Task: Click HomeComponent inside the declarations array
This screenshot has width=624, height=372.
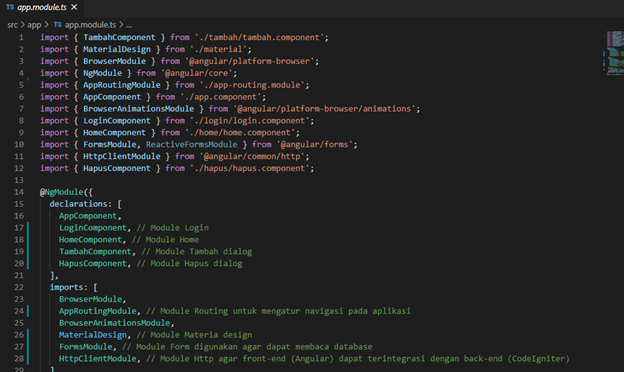Action: [90, 240]
